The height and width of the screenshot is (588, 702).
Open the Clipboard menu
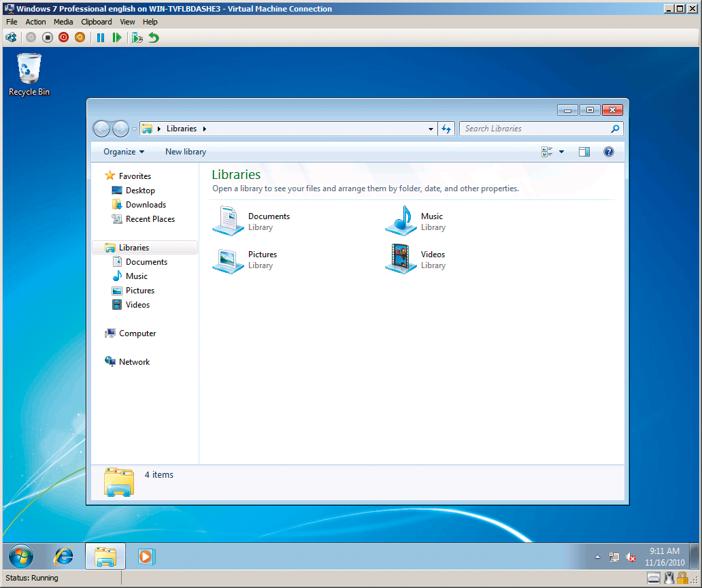pyautogui.click(x=96, y=21)
